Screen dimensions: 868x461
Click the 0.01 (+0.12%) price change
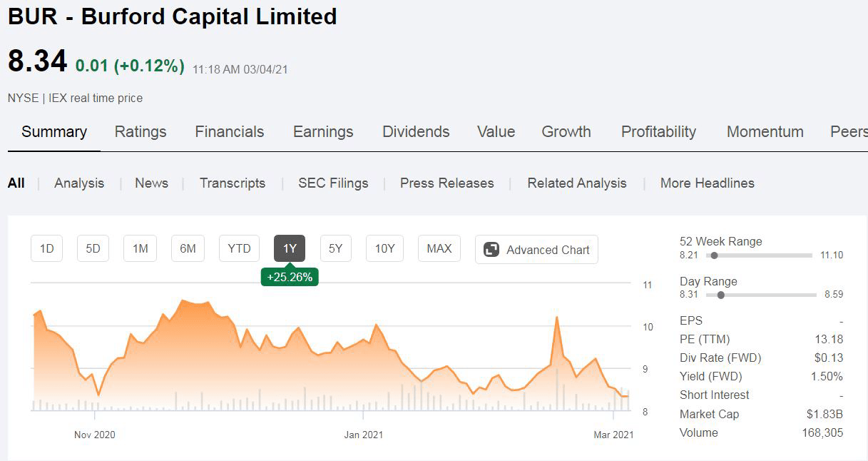(130, 66)
